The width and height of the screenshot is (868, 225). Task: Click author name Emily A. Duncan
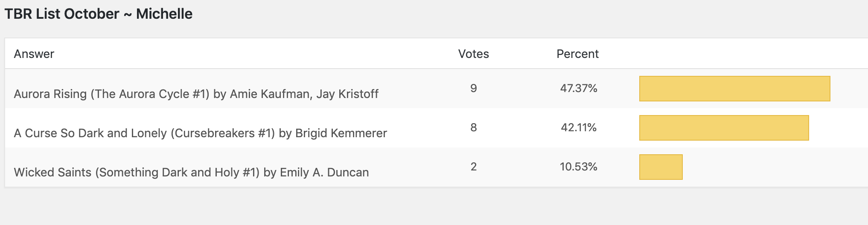point(324,172)
